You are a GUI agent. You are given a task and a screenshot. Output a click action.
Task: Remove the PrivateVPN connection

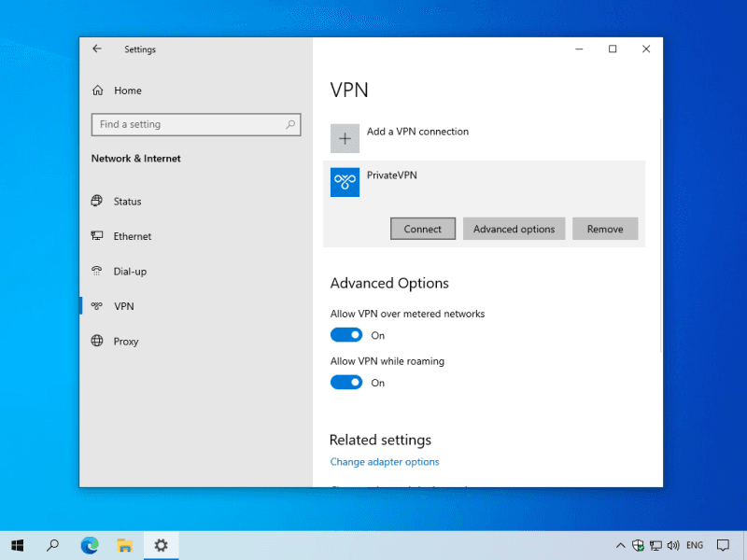(x=605, y=229)
